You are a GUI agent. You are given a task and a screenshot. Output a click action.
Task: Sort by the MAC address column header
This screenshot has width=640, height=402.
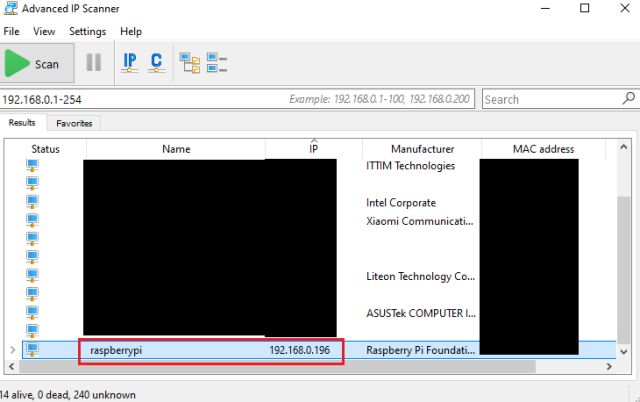coord(543,149)
